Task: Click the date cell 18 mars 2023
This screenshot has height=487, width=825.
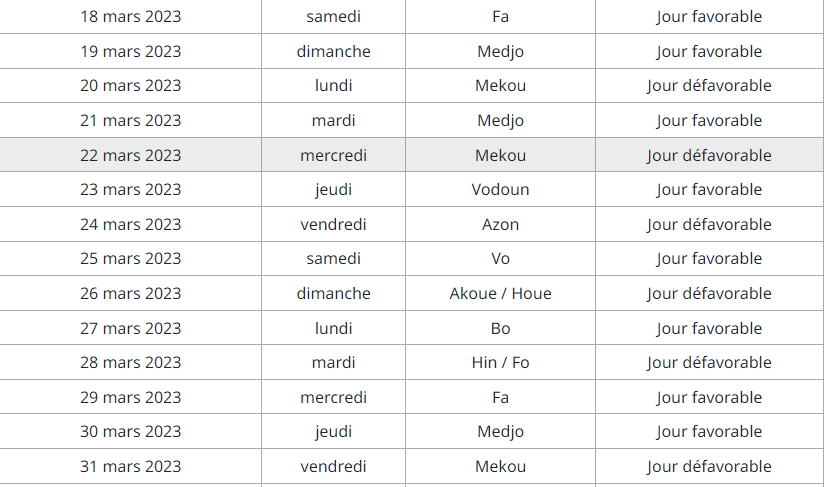Action: tap(130, 17)
